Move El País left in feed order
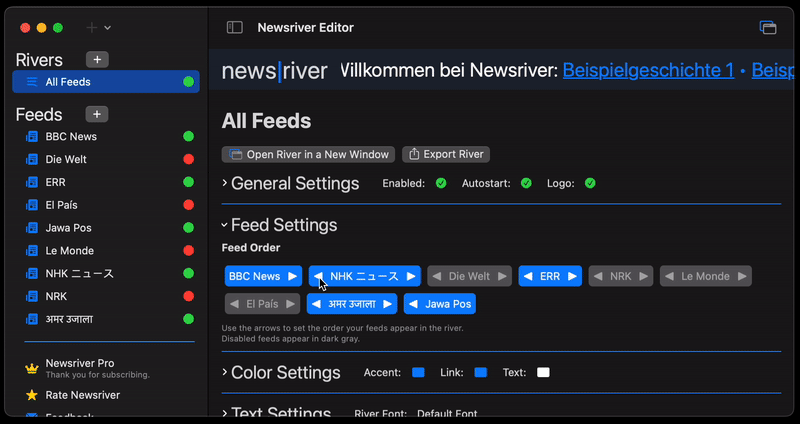This screenshot has height=424, width=800. point(234,304)
